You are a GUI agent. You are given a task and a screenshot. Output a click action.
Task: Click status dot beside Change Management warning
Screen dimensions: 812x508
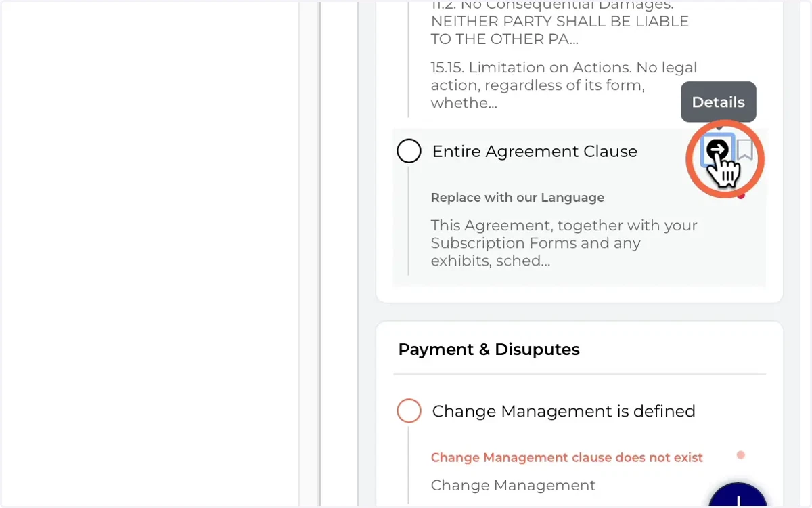pos(741,455)
